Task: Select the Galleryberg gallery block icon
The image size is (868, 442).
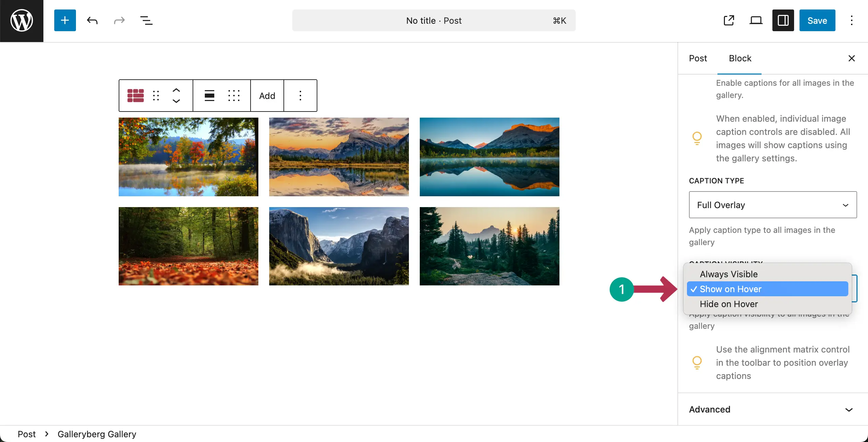Action: (x=135, y=95)
